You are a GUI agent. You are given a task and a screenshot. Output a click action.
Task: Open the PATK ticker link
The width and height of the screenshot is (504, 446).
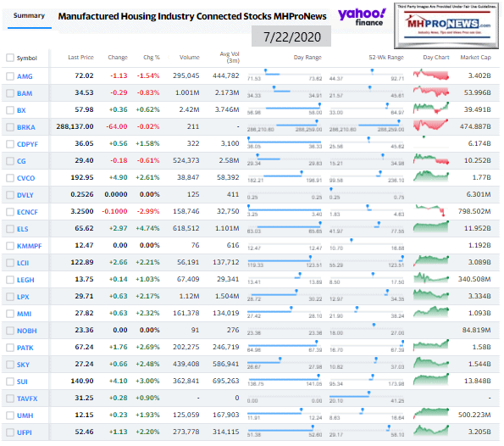click(25, 348)
